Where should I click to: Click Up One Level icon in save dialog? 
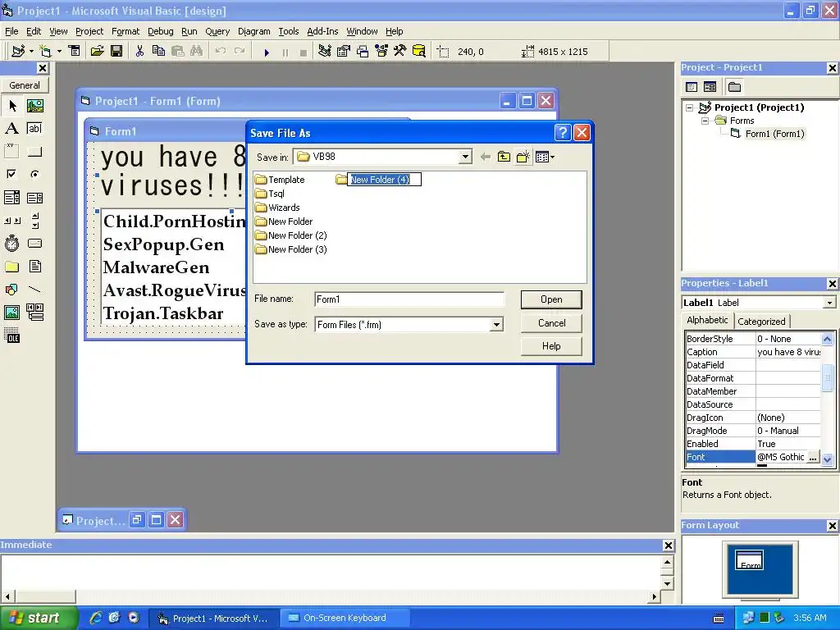coord(504,157)
